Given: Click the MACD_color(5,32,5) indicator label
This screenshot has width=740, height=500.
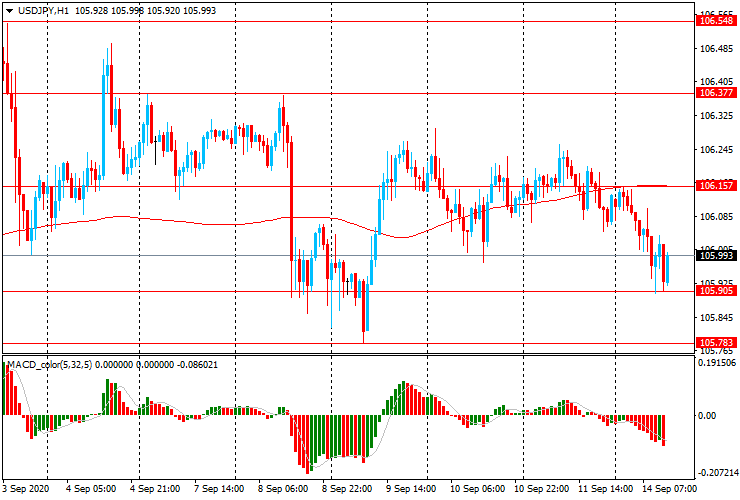Looking at the screenshot, I should click(58, 364).
